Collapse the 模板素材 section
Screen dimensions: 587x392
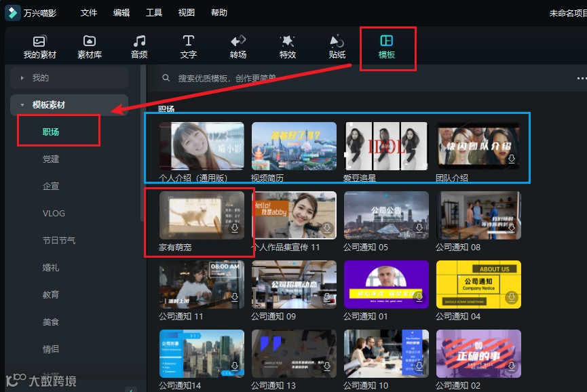23,105
